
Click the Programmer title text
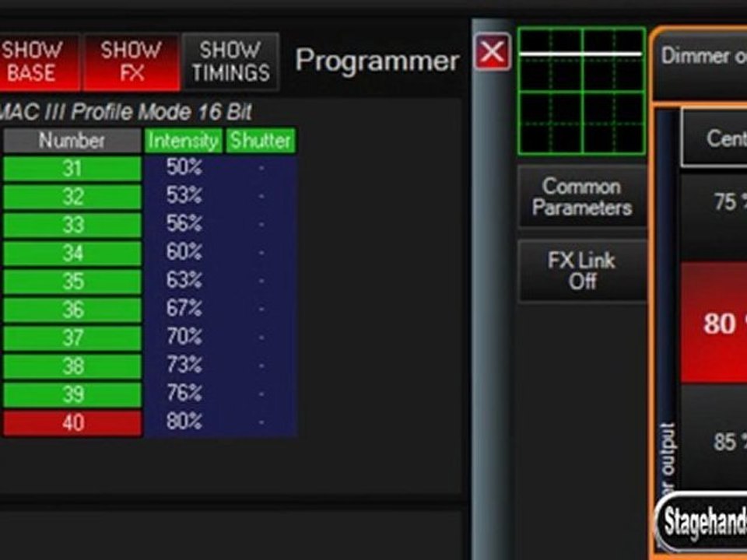point(377,61)
